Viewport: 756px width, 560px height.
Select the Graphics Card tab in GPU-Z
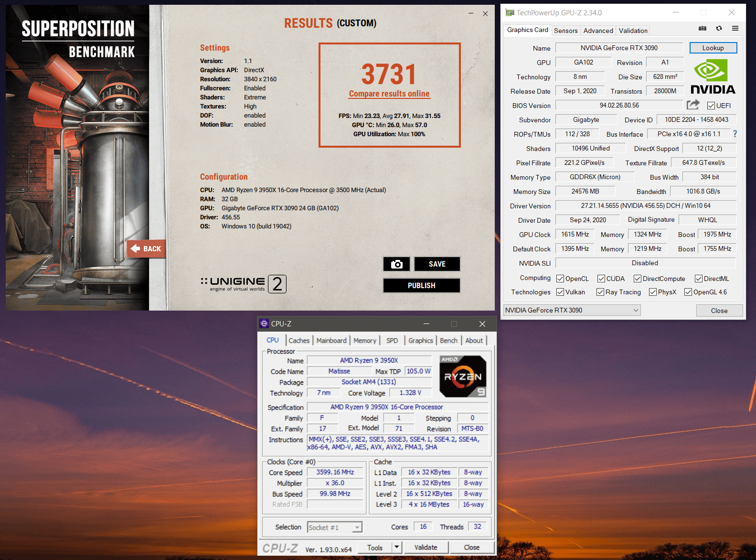click(528, 30)
